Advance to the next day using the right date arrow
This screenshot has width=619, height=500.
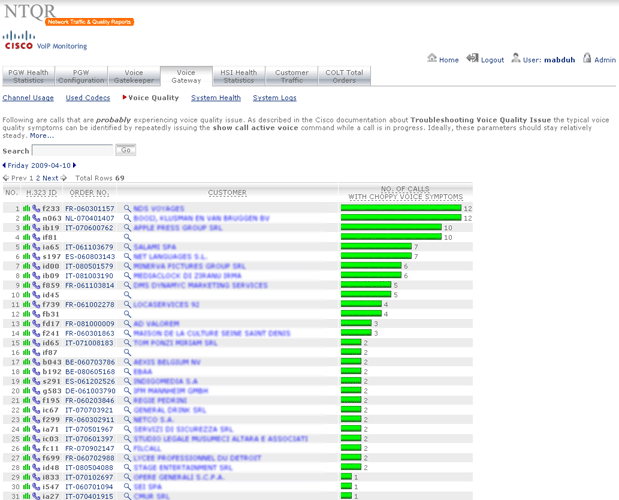coord(74,166)
